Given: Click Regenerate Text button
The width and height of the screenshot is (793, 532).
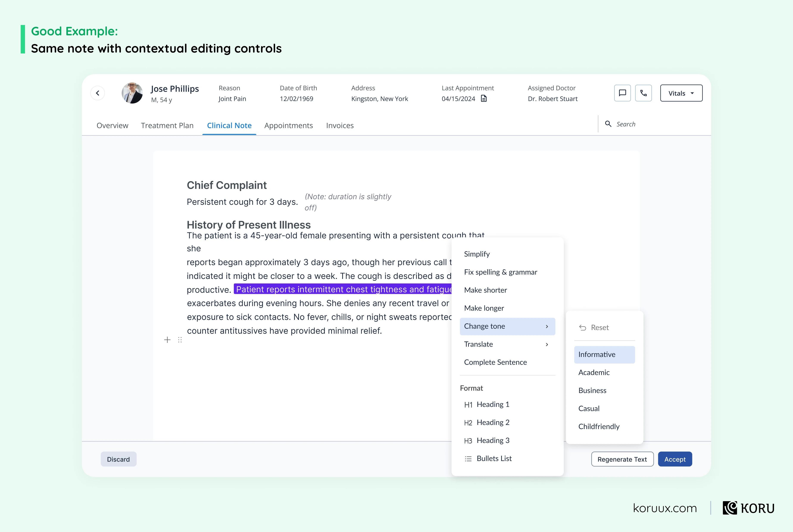Looking at the screenshot, I should tap(622, 459).
